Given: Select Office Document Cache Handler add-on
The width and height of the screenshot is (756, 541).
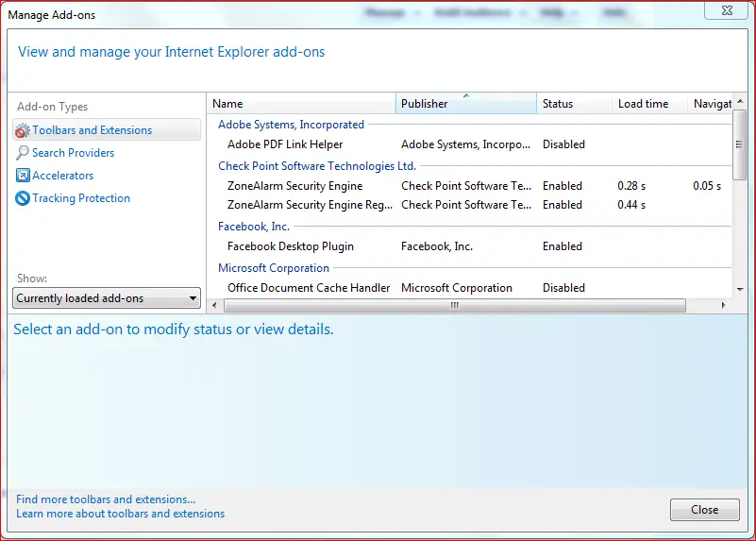Looking at the screenshot, I should pos(470,288).
